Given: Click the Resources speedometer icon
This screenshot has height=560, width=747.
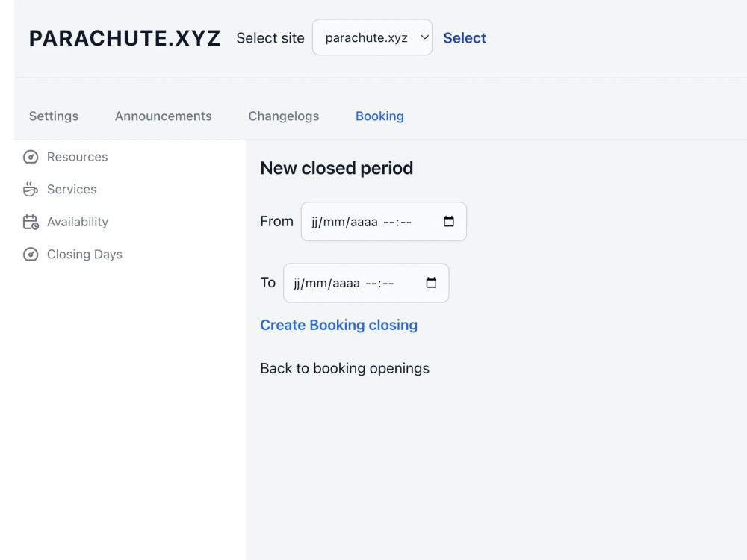Looking at the screenshot, I should coord(30,157).
